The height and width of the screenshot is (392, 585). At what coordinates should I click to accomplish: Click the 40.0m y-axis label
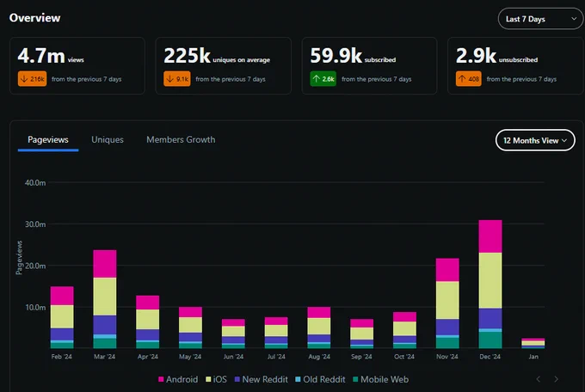(x=35, y=183)
